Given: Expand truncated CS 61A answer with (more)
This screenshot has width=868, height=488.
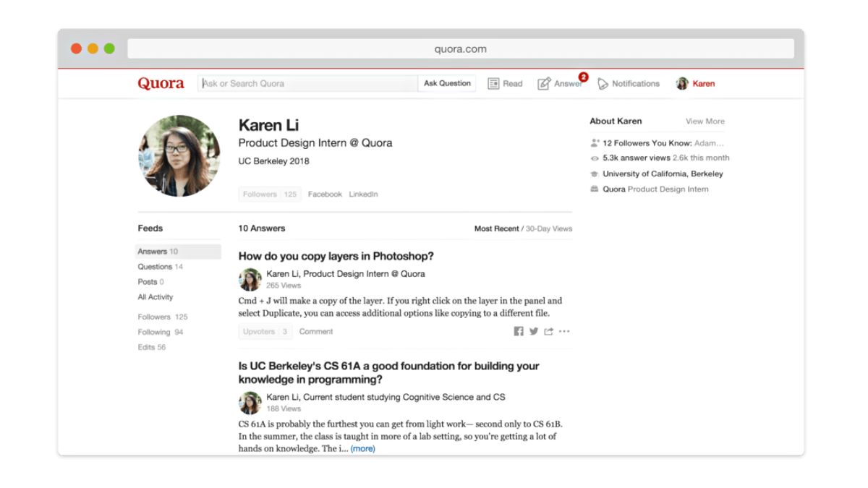Looking at the screenshot, I should coord(362,449).
